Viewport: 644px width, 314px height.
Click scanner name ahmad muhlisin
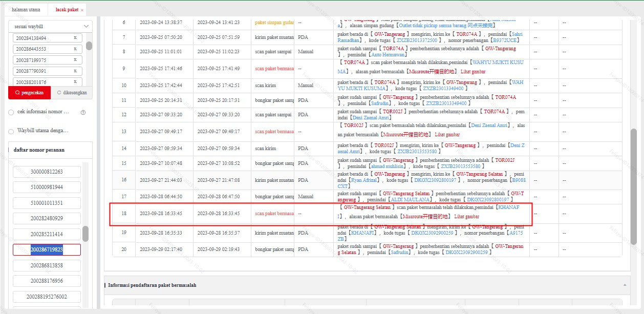(389, 166)
